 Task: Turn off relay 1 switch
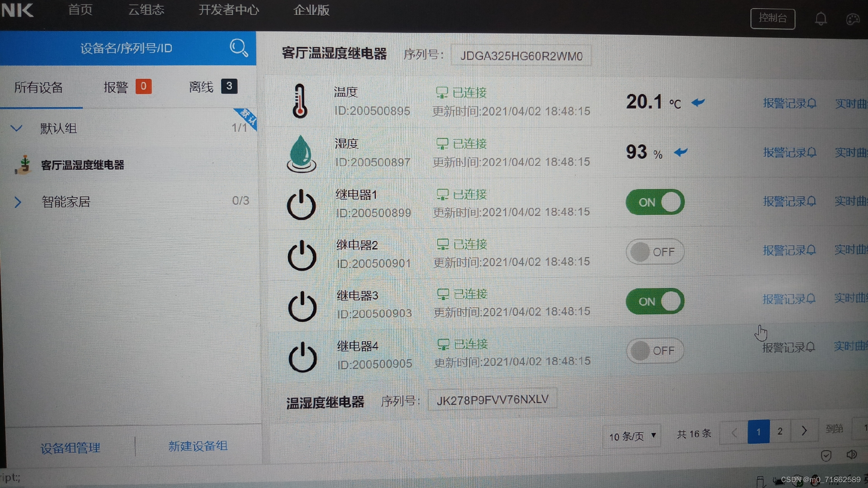[x=655, y=202]
